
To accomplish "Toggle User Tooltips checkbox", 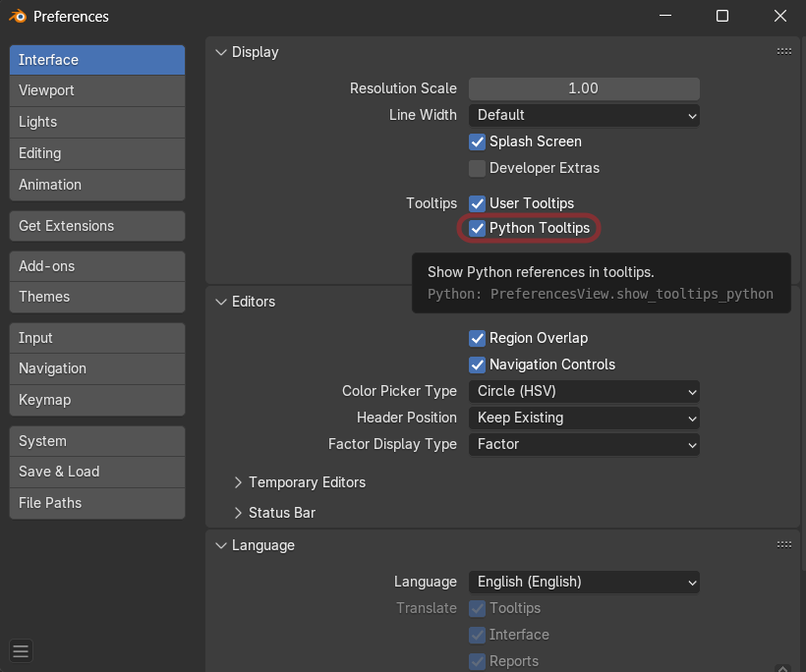I will (x=477, y=204).
